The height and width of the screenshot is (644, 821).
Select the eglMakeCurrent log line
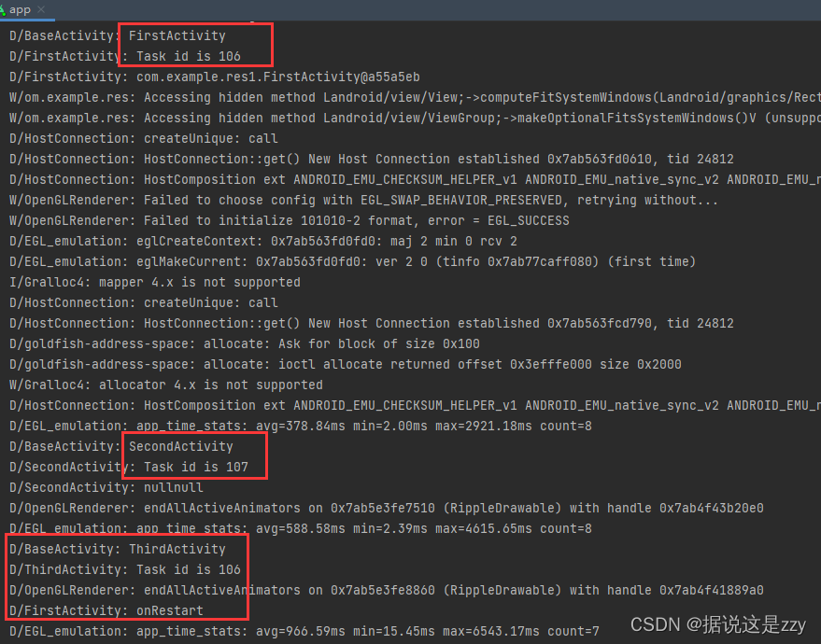[x=353, y=261]
